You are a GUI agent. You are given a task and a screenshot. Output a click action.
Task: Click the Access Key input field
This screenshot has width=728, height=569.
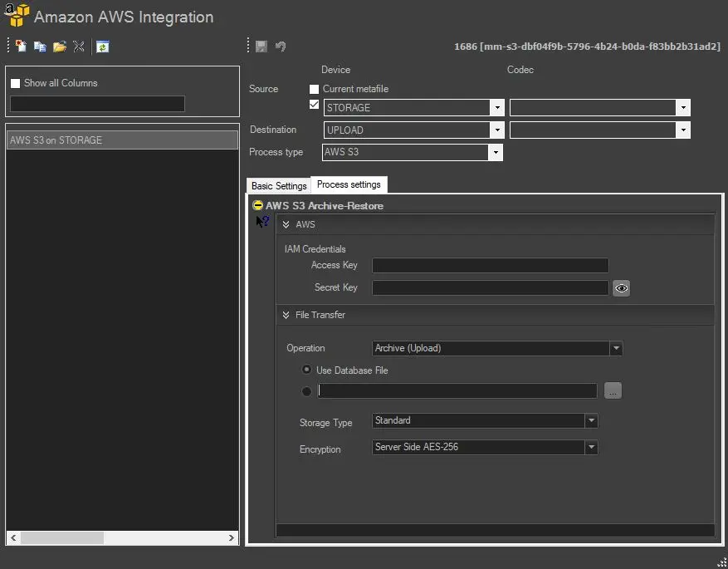click(x=490, y=266)
